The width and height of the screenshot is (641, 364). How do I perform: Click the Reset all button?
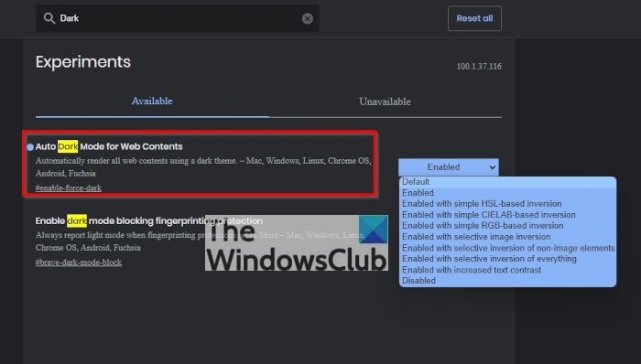[474, 18]
